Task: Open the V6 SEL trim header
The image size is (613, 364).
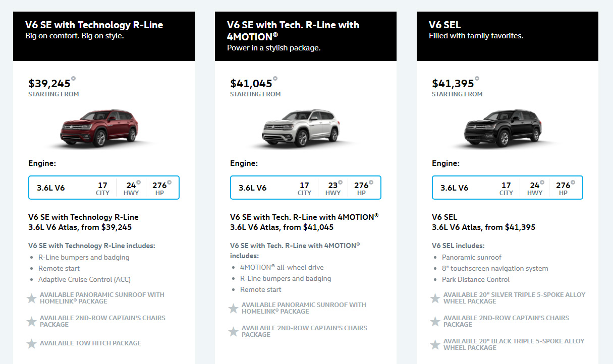Action: click(x=508, y=36)
